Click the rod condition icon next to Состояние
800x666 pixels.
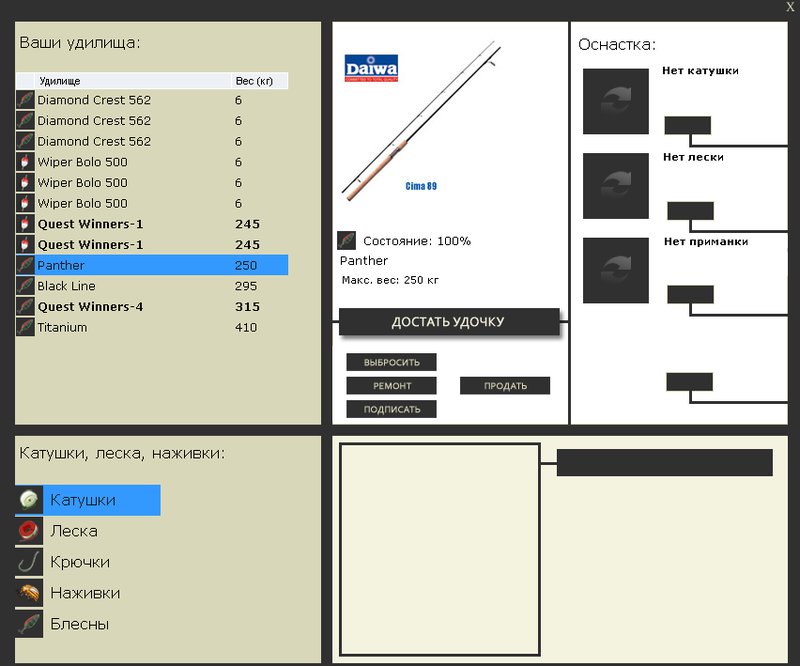[346, 240]
